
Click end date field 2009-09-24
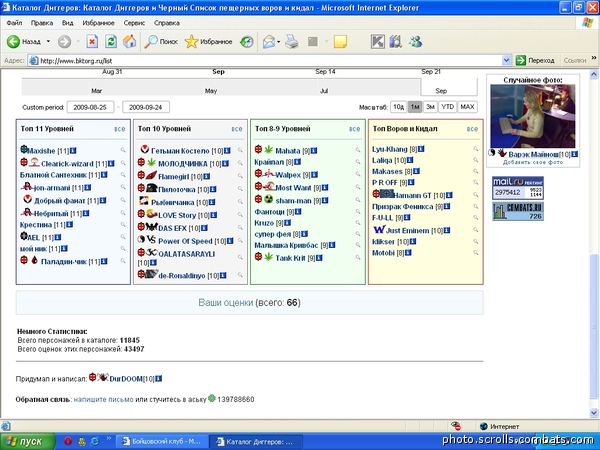[x=146, y=107]
